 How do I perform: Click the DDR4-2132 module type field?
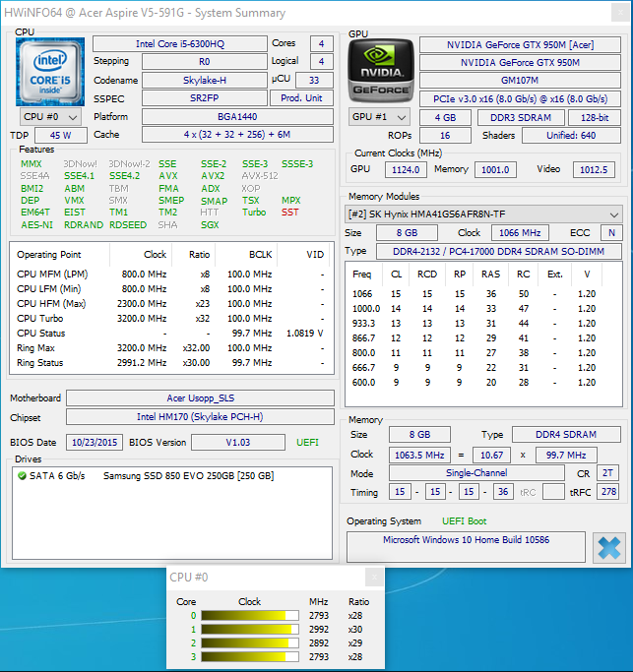(499, 251)
